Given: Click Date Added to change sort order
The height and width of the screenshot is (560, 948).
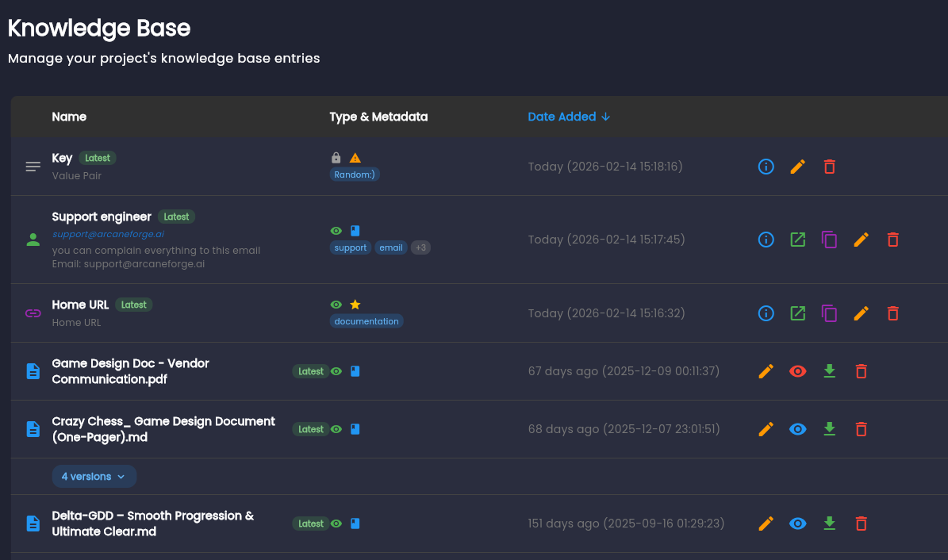Looking at the screenshot, I should pos(564,117).
